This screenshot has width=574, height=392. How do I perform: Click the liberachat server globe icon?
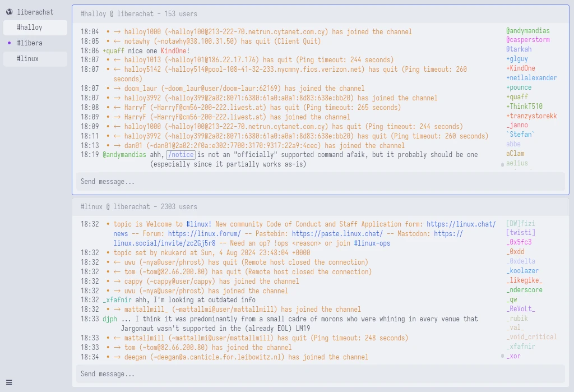pyautogui.click(x=10, y=12)
